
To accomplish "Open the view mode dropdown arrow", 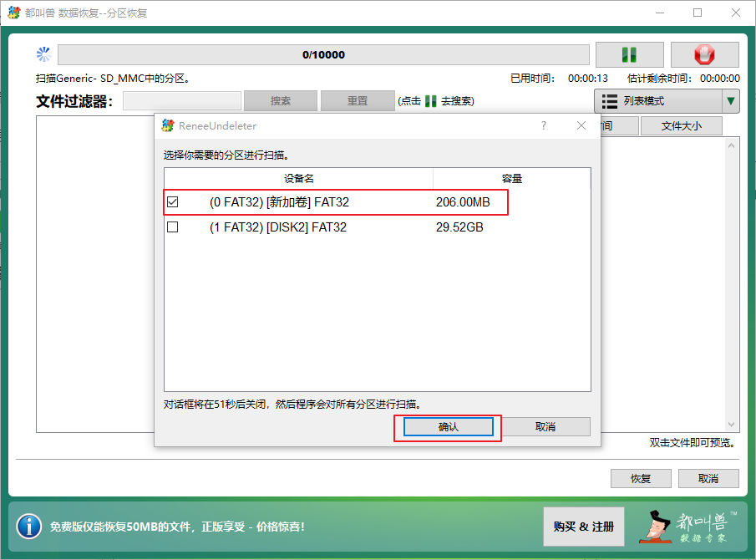I will point(731,101).
